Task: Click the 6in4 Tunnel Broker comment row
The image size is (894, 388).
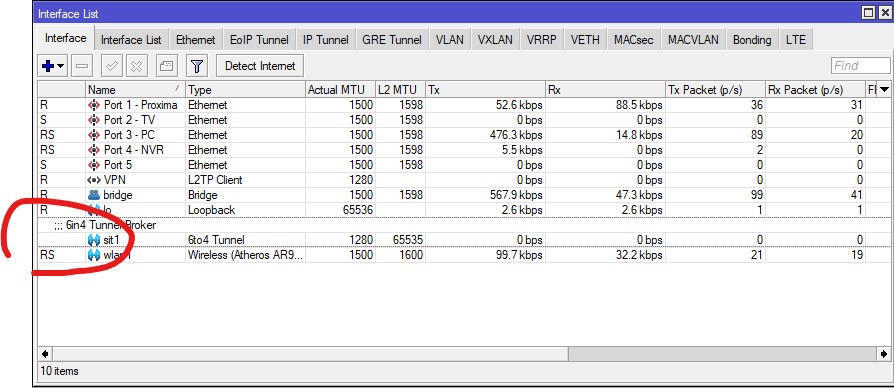Action: pos(464,224)
